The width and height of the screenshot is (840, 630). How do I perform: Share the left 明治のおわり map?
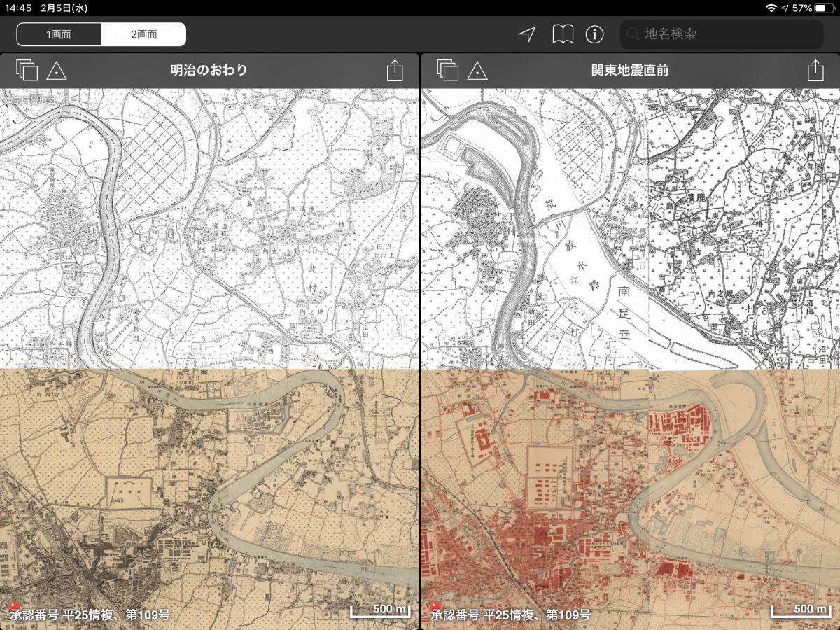[395, 70]
